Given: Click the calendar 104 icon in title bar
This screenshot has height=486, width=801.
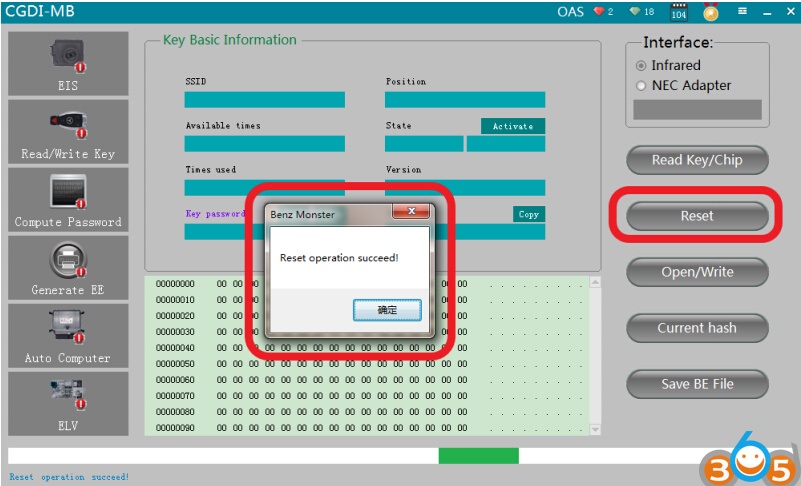Looking at the screenshot, I should coord(678,12).
